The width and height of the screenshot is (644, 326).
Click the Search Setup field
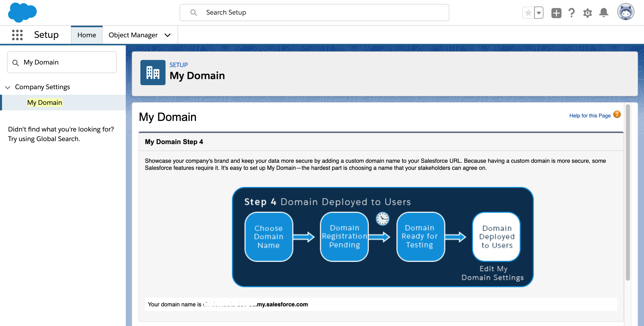(x=314, y=13)
